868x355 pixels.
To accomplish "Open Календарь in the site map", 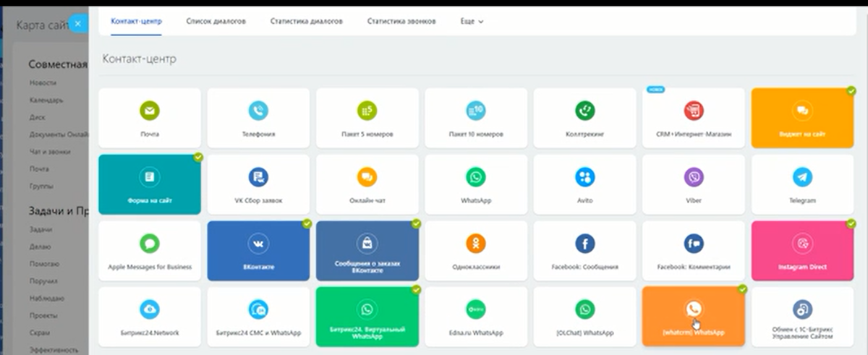I will click(46, 100).
